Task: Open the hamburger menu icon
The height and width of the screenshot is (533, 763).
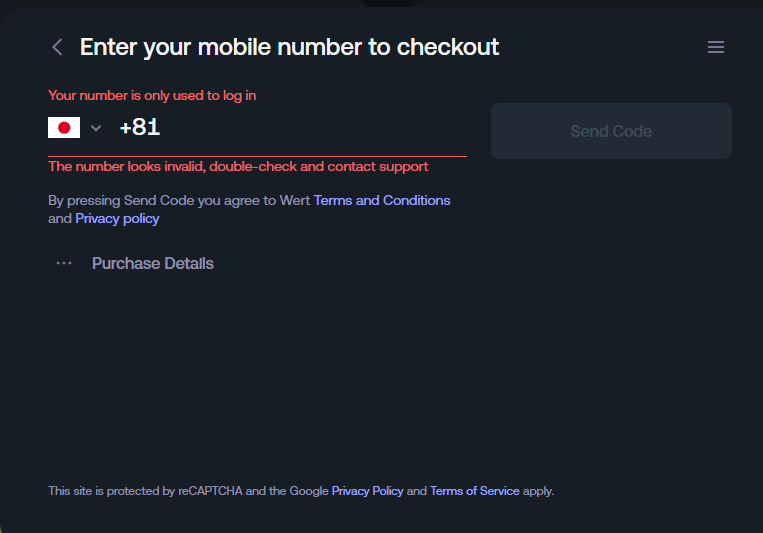Action: coord(716,47)
